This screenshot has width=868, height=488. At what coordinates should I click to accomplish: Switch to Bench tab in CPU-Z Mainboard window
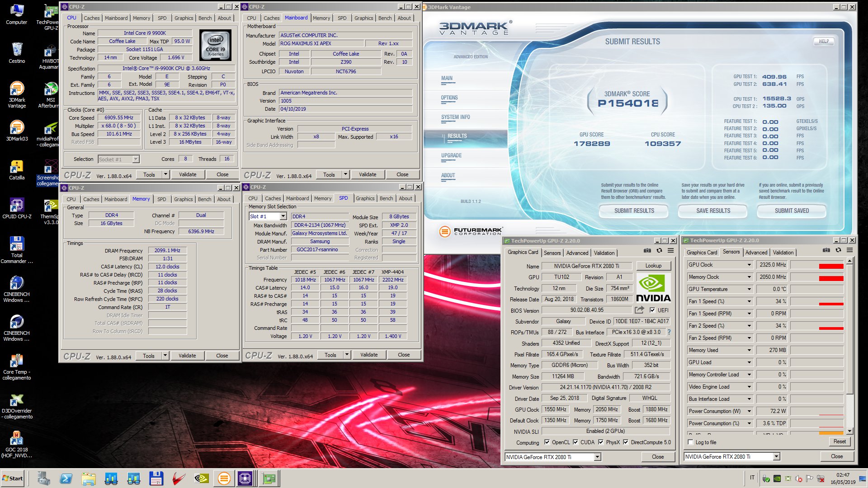tap(385, 18)
